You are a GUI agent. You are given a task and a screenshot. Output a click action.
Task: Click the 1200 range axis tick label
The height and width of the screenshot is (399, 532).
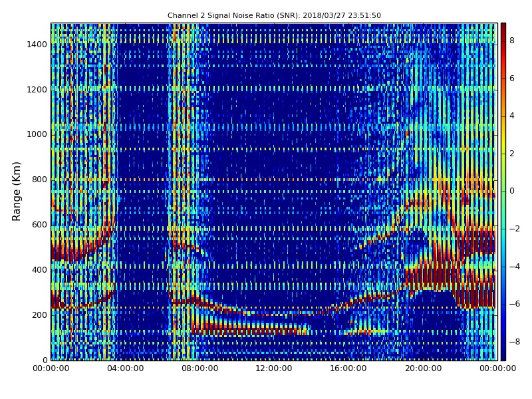[37, 90]
